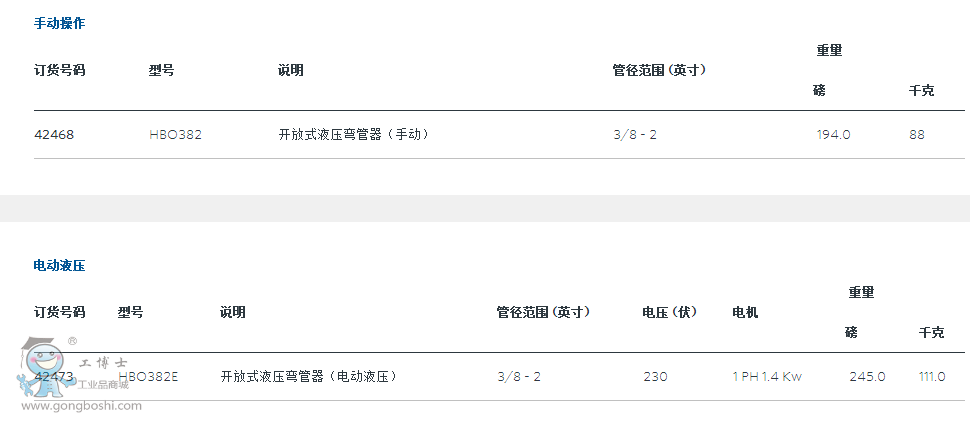Click the 重量 header in electric table

tap(861, 292)
